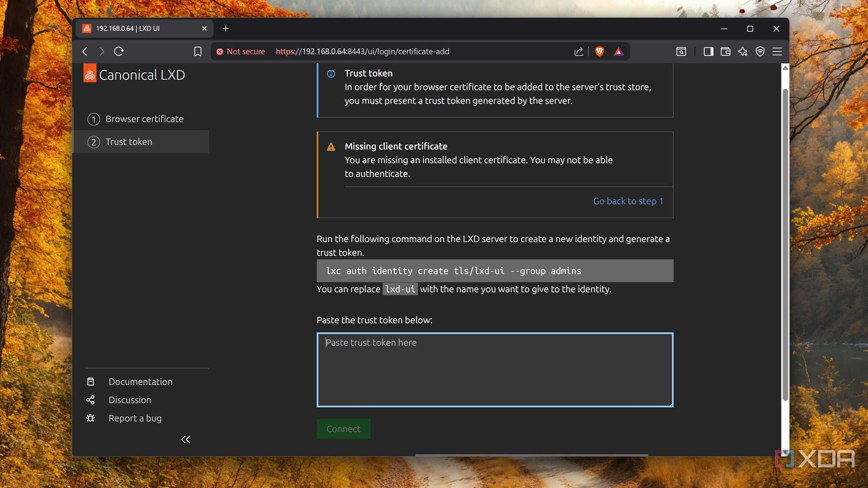Click the Paste the trust token below label
The image size is (868, 488).
click(374, 320)
